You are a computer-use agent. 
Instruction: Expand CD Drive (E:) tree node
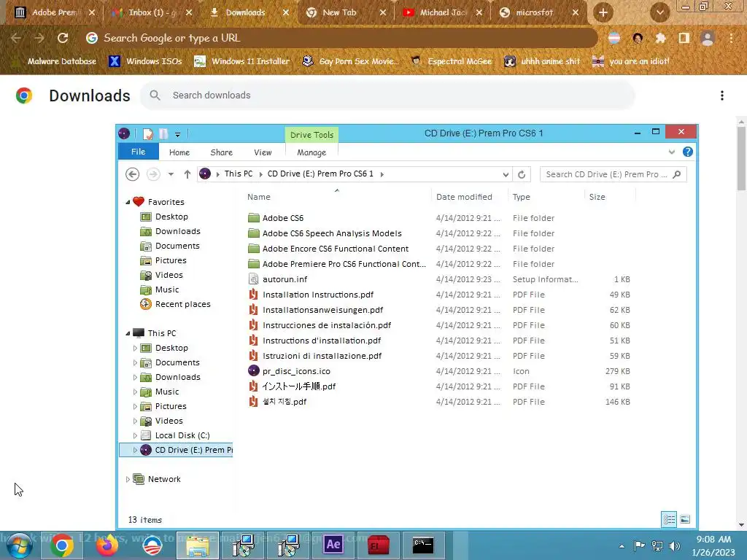coord(135,450)
